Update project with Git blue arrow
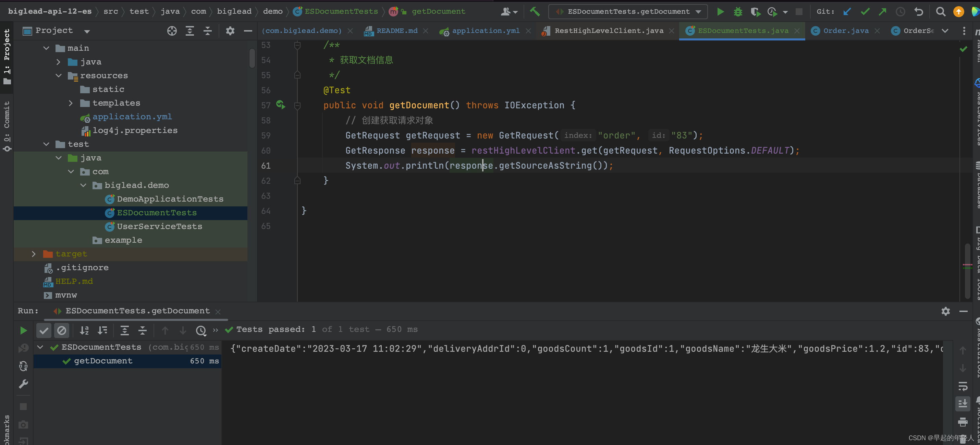This screenshot has height=445, width=980. pyautogui.click(x=847, y=12)
